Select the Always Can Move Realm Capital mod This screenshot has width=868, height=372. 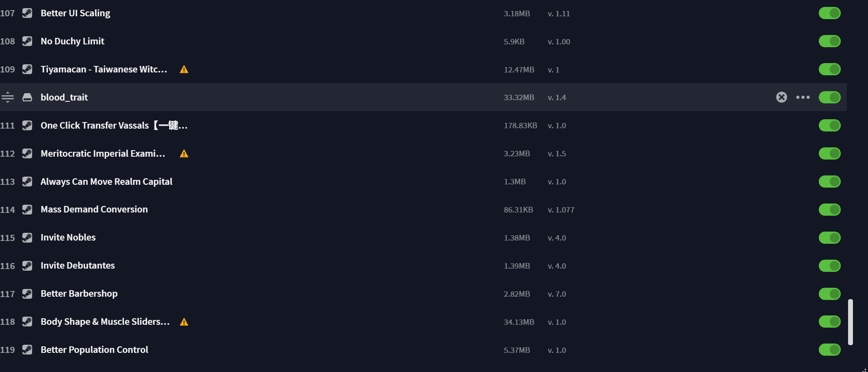click(423, 182)
